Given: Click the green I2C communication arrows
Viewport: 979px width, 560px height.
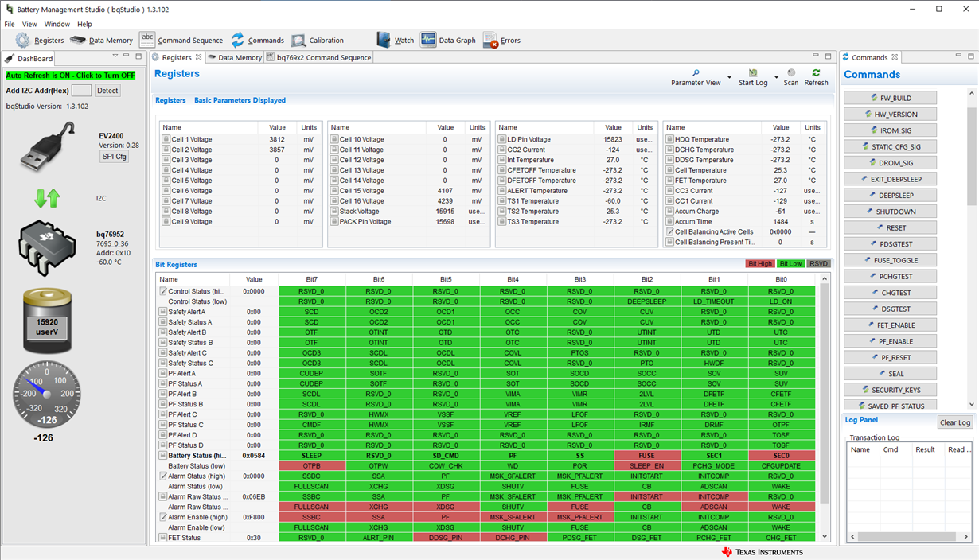Looking at the screenshot, I should coord(47,198).
